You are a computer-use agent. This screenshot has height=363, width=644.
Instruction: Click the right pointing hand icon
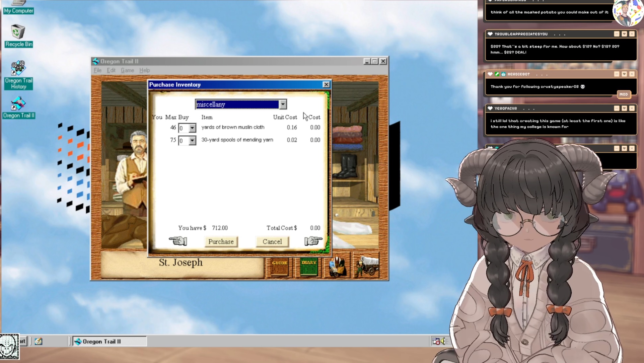click(313, 241)
